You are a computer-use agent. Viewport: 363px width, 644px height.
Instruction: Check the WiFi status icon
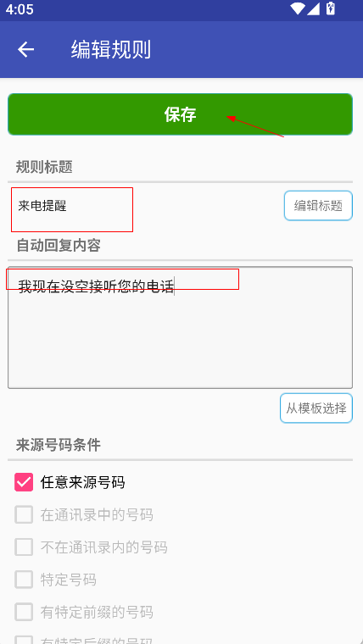[297, 8]
